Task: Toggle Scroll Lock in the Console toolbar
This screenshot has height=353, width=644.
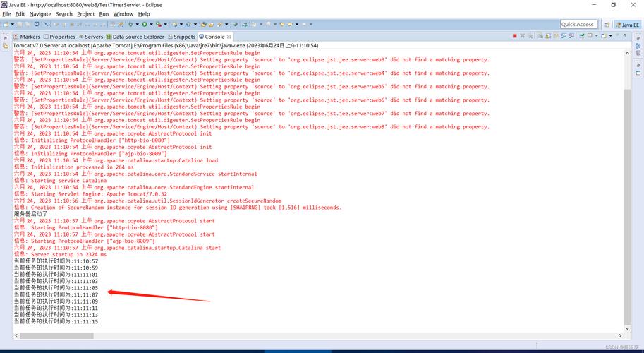Action: point(548,36)
